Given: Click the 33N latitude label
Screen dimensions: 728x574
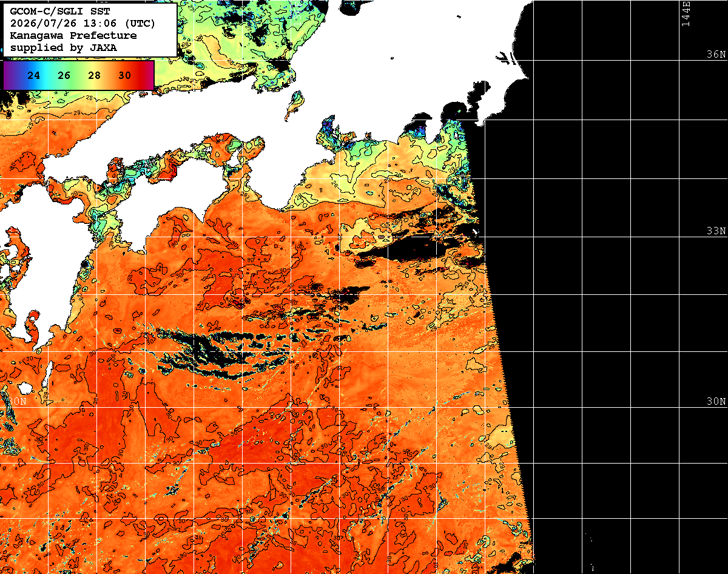Looking at the screenshot, I should click(x=716, y=231).
